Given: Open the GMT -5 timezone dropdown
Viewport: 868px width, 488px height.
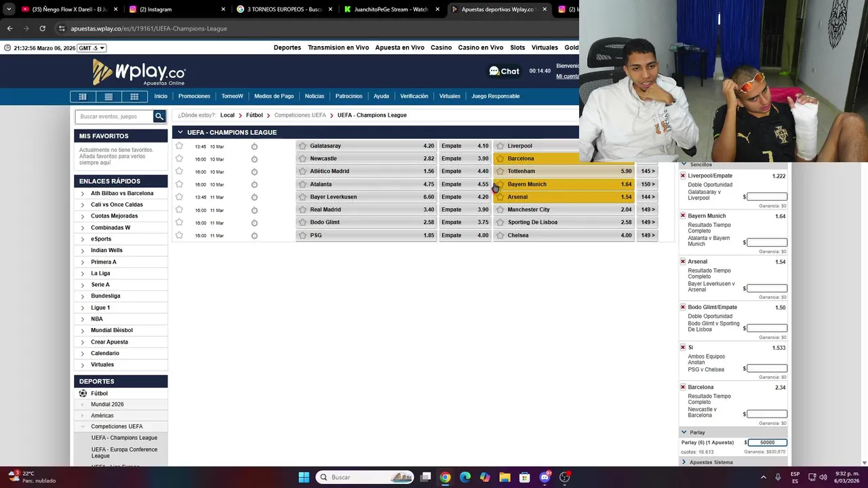Looking at the screenshot, I should pyautogui.click(x=92, y=48).
